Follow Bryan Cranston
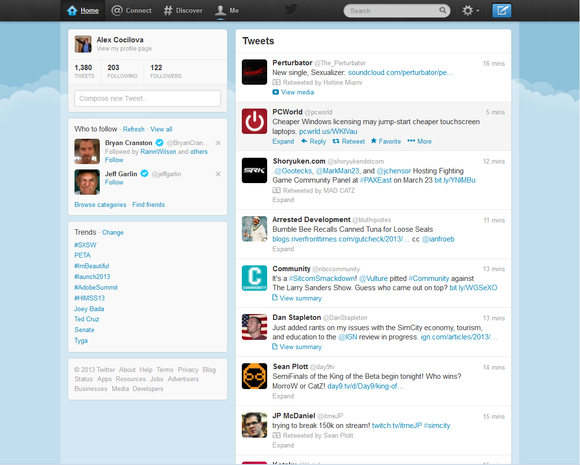This screenshot has width=580, height=465. [x=114, y=160]
